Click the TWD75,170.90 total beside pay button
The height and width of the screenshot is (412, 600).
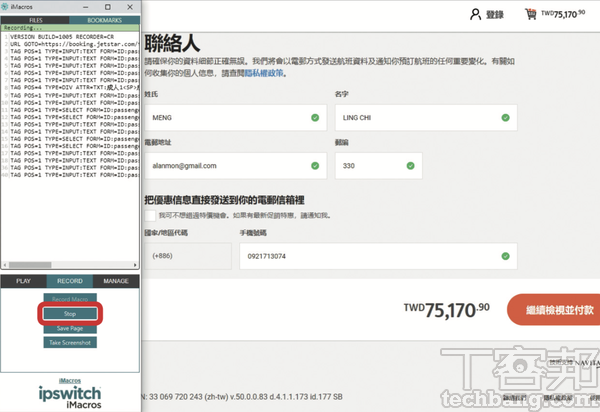(x=447, y=310)
